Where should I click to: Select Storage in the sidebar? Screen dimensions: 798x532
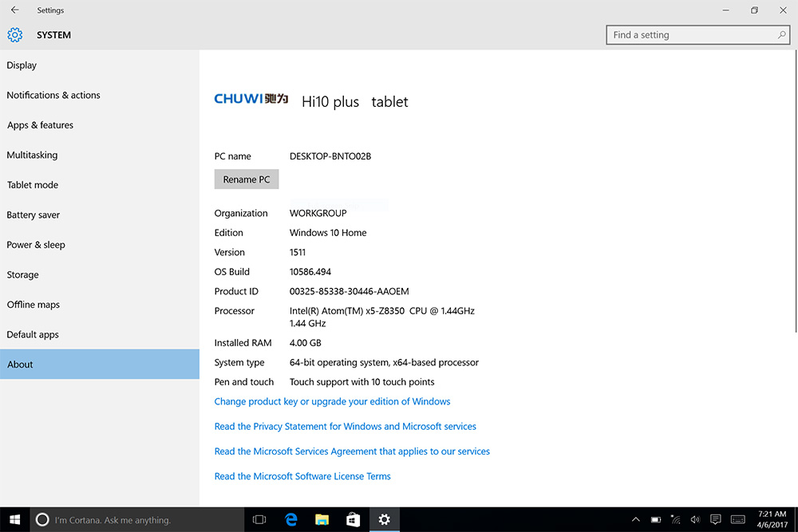point(100,274)
